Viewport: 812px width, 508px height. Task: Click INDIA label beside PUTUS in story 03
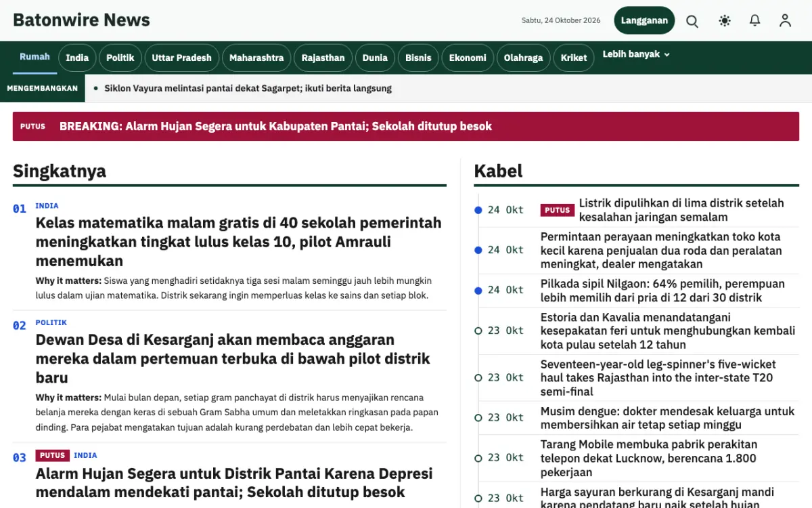tap(85, 455)
